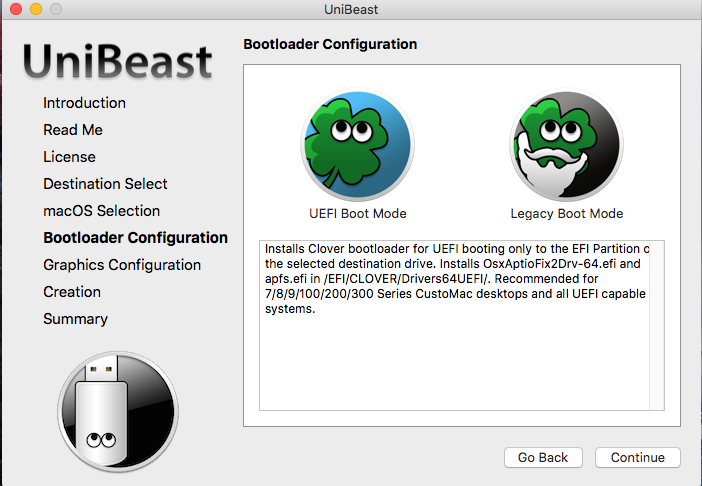Screen dimensions: 702x486
Task: Click the UniBeast window title bar text
Action: tap(351, 9)
